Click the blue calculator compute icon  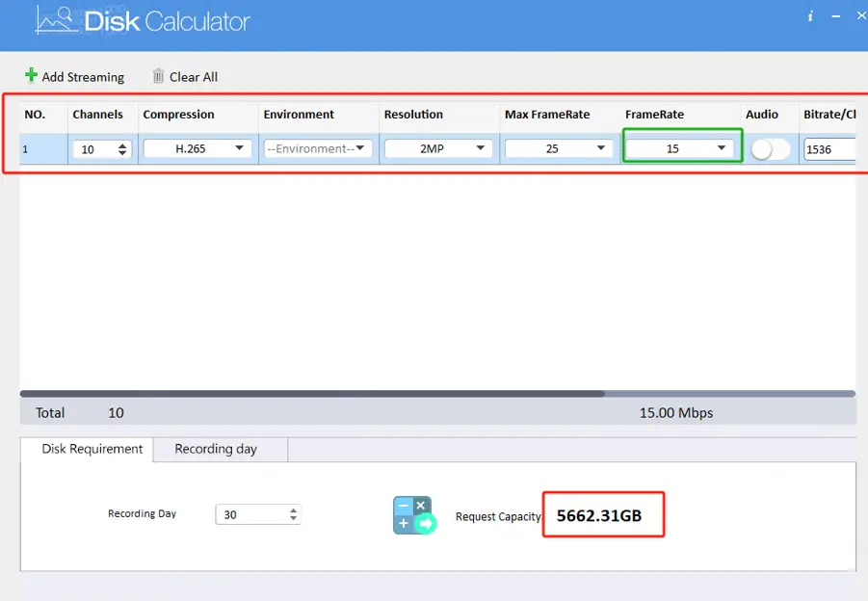click(413, 514)
